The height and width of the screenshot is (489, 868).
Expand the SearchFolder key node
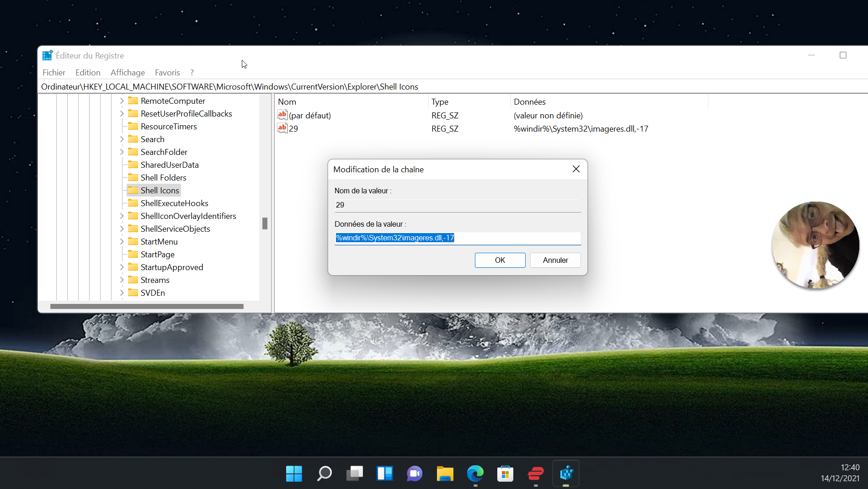(x=122, y=152)
